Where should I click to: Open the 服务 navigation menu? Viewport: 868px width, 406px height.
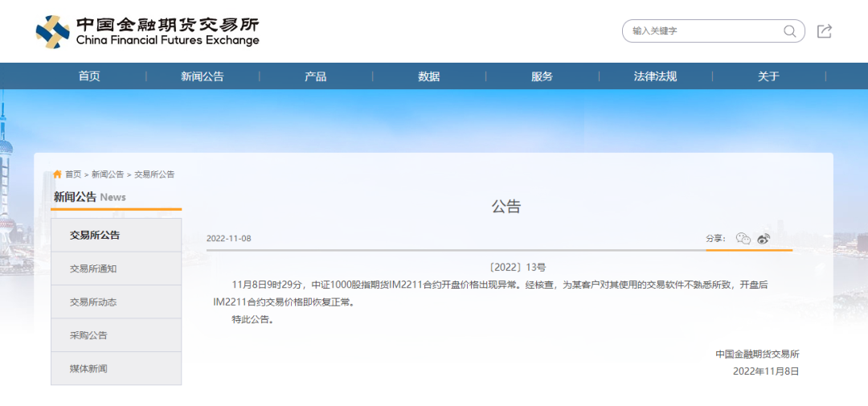(542, 76)
